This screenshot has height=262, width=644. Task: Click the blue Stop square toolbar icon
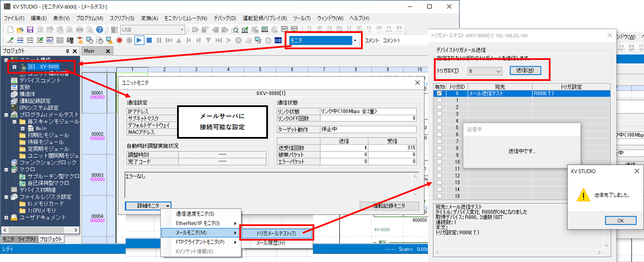tap(149, 40)
